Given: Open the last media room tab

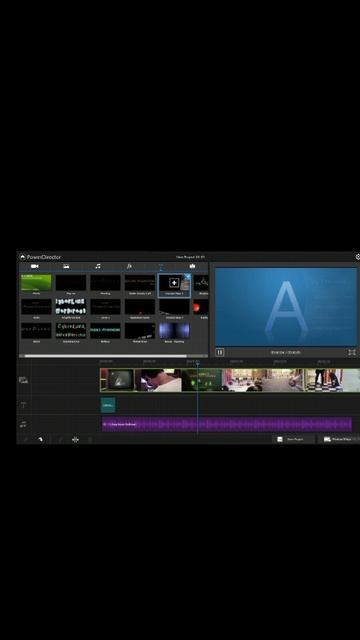Looking at the screenshot, I should click(192, 266).
